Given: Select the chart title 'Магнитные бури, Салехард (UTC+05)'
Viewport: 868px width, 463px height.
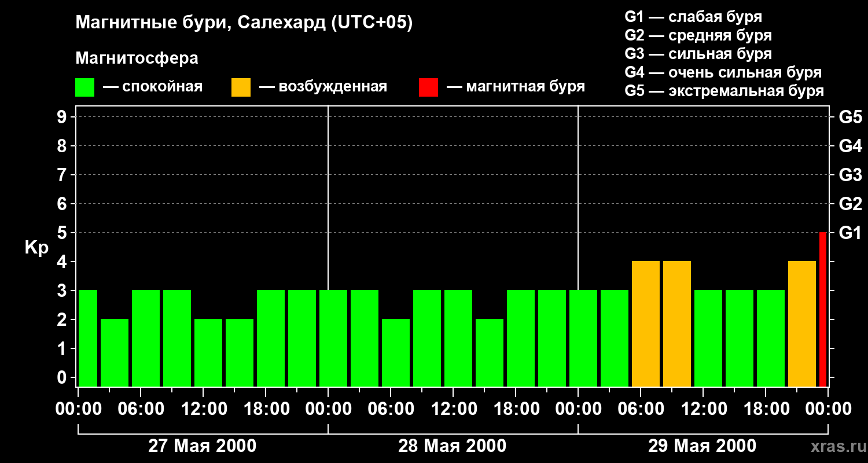Looking at the screenshot, I should click(x=244, y=23).
